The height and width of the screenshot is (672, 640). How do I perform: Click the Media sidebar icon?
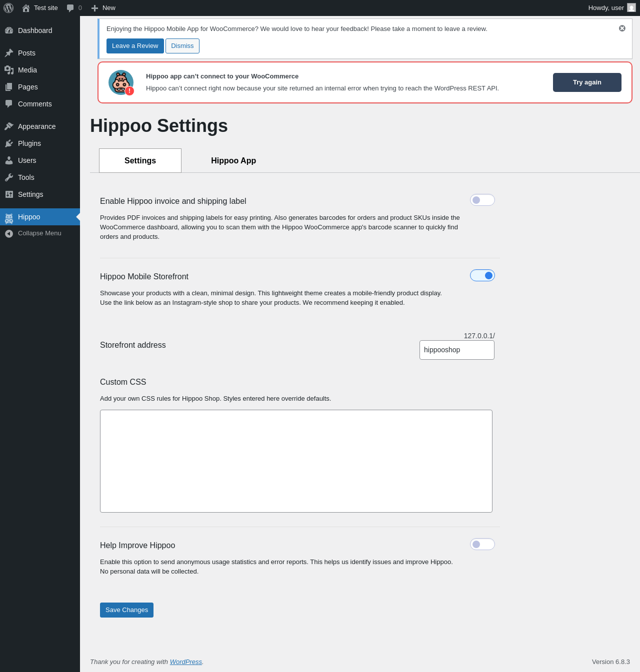point(9,70)
